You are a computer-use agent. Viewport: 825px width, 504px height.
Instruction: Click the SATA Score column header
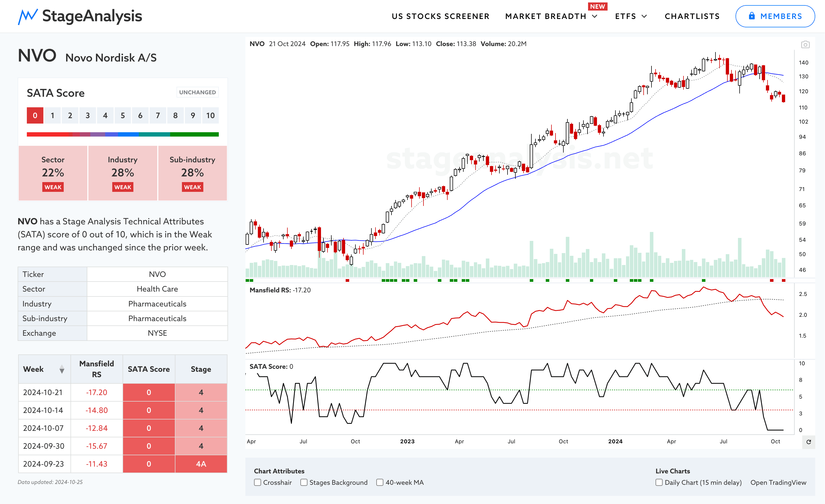[x=149, y=369]
